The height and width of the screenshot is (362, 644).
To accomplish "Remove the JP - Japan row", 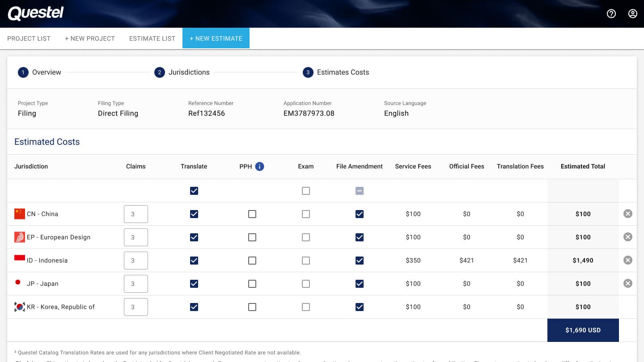I will [628, 283].
